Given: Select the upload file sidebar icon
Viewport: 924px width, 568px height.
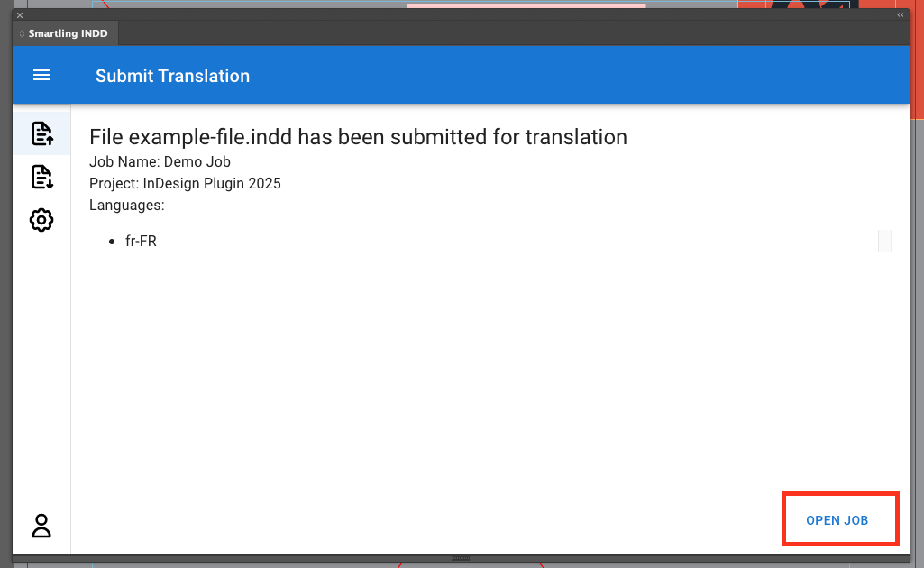Looking at the screenshot, I should (41, 133).
